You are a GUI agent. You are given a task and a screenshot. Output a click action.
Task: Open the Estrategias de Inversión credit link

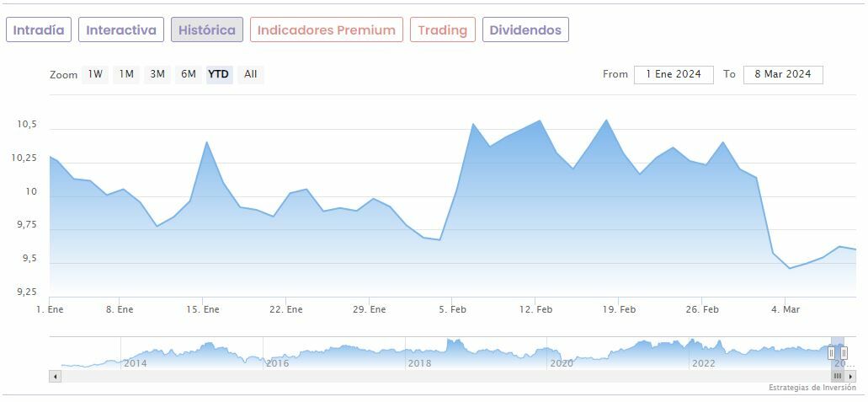click(812, 388)
